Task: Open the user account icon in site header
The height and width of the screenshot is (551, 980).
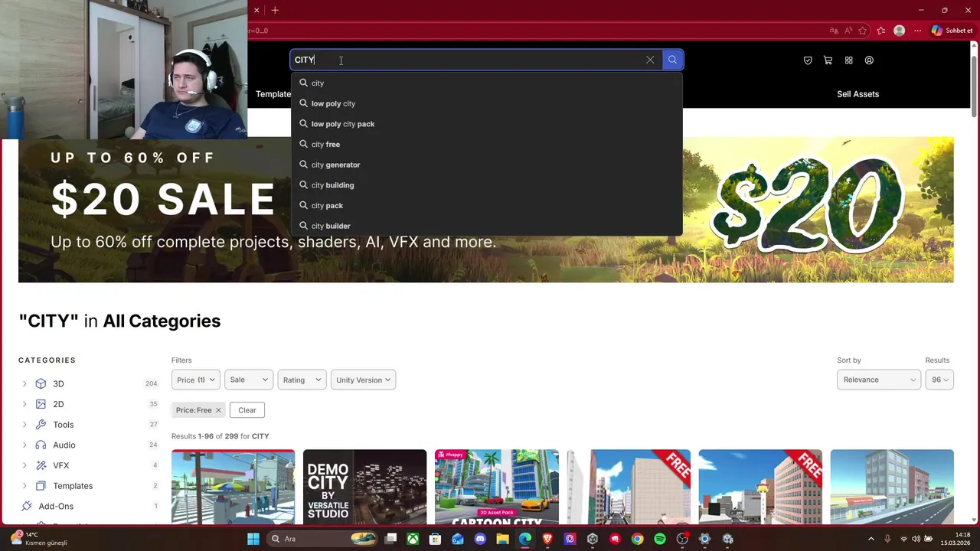Action: [x=869, y=60]
